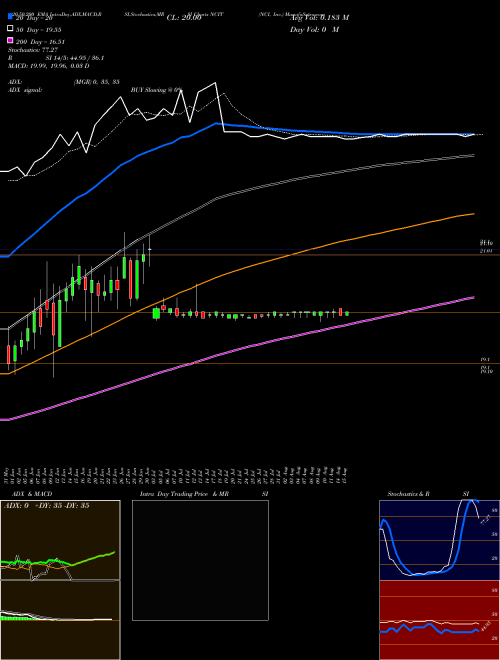Open the empty Intra Day Trading chart panel
Viewport: 500px width, 660px height.
coord(200,560)
